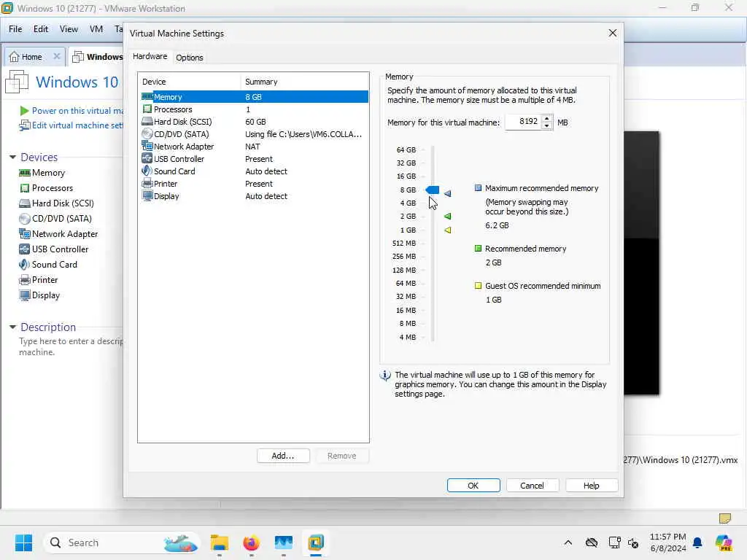Open the VM menu

pos(96,29)
